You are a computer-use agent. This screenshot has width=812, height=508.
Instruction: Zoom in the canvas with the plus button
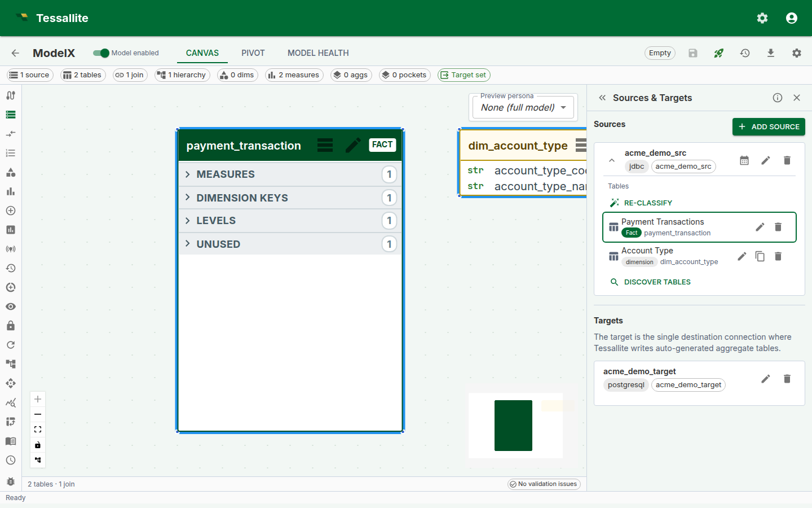pos(38,399)
